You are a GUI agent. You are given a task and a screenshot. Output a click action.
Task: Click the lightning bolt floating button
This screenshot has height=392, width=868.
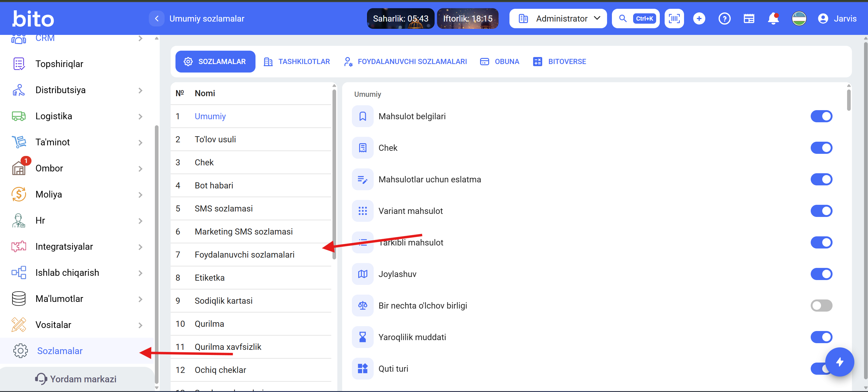pos(839,362)
